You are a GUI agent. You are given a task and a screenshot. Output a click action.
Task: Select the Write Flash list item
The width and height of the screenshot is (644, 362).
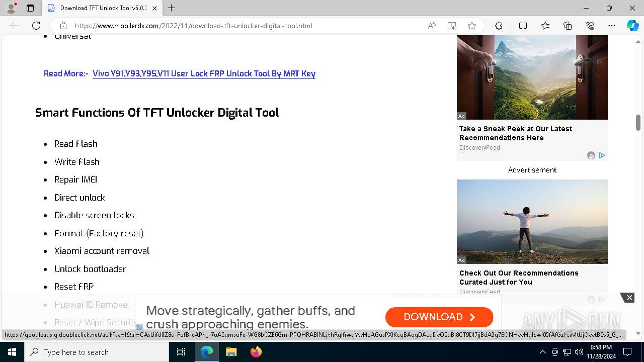pos(77,162)
